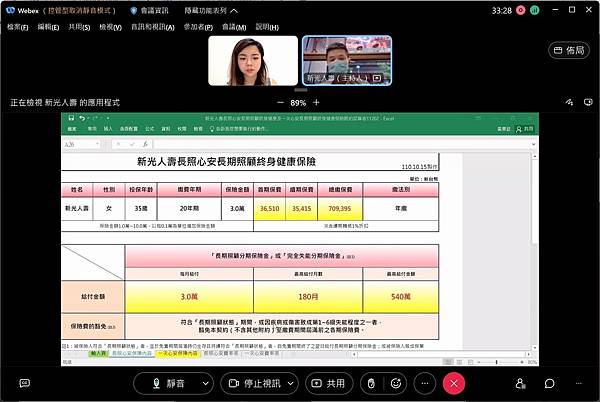Click the 20年期 payment period cell
The height and width of the screenshot is (402, 600).
189,209
